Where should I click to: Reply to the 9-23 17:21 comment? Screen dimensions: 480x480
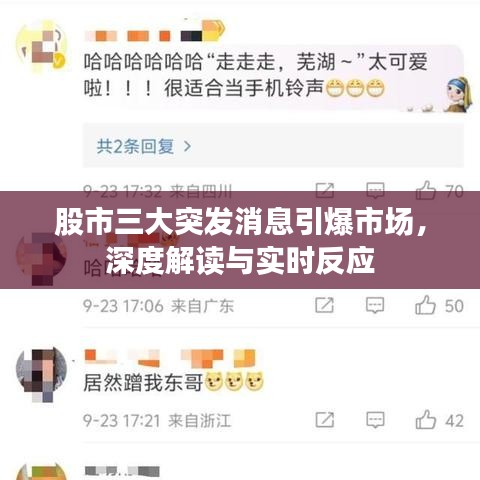[375, 420]
